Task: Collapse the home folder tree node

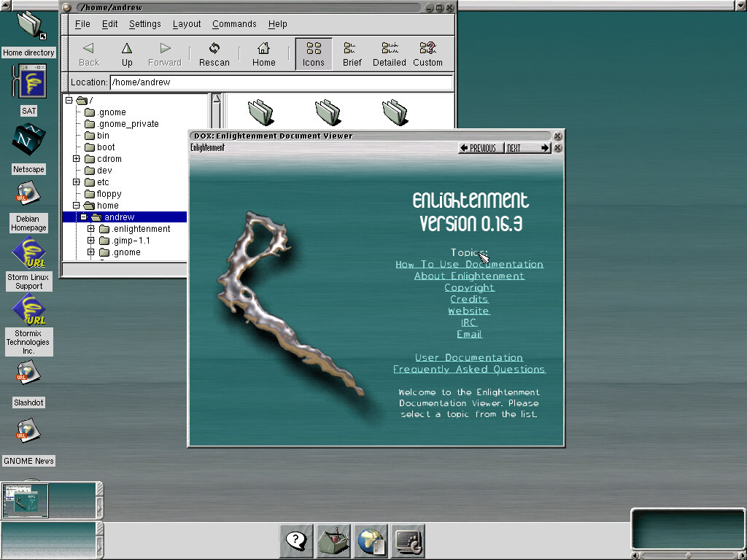Action: (77, 206)
